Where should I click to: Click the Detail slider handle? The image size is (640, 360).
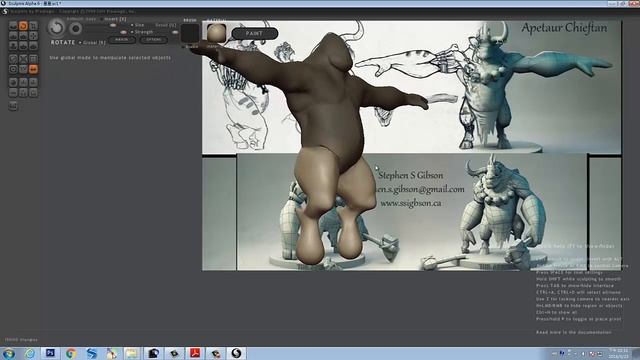pyautogui.click(x=175, y=32)
